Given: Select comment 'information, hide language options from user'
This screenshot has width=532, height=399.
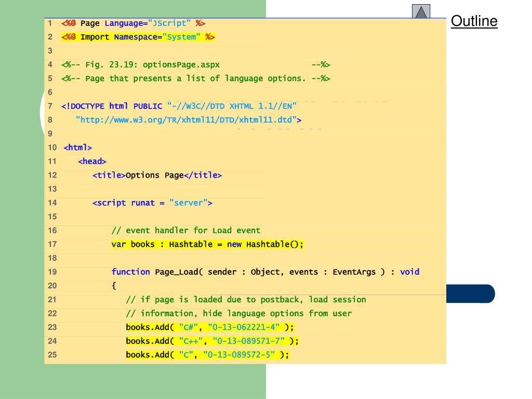Looking at the screenshot, I should (239, 313).
